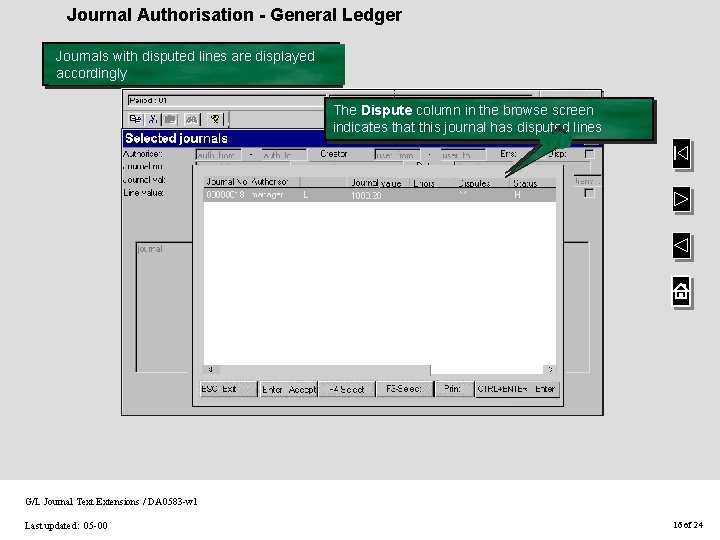Click the Print button
The height and width of the screenshot is (540, 720).
click(x=454, y=389)
